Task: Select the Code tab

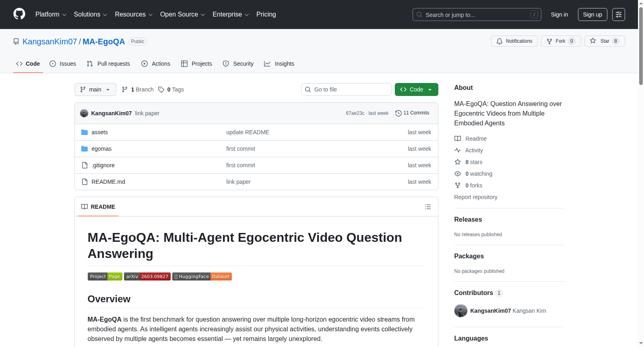Action: pos(28,64)
